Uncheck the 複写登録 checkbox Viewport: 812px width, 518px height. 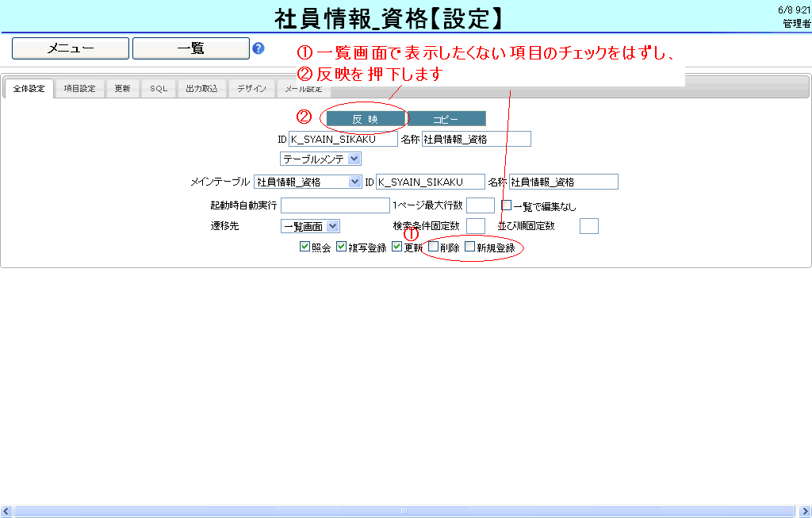[x=342, y=247]
